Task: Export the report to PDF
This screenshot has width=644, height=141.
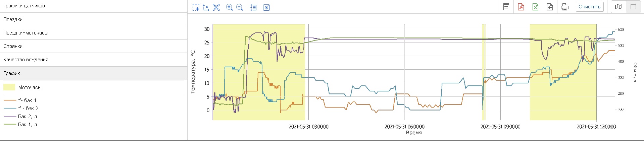Action: 521,7
